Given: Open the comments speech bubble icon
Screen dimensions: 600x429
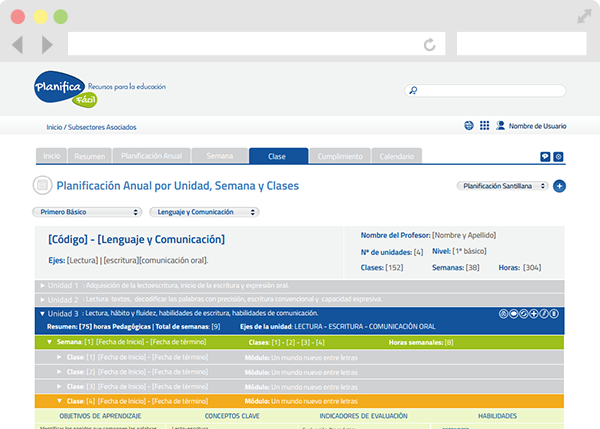Looking at the screenshot, I should click(x=545, y=157).
